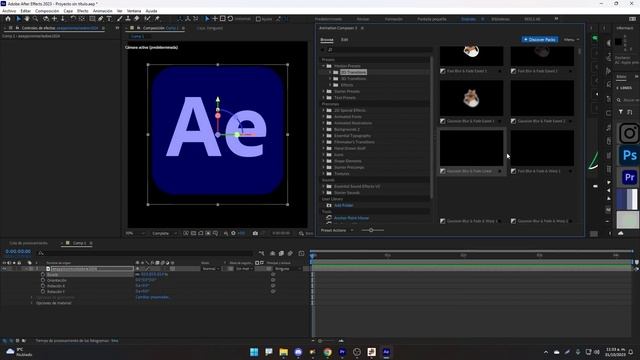Open the Animación menu
640x360 pixels.
tap(102, 11)
